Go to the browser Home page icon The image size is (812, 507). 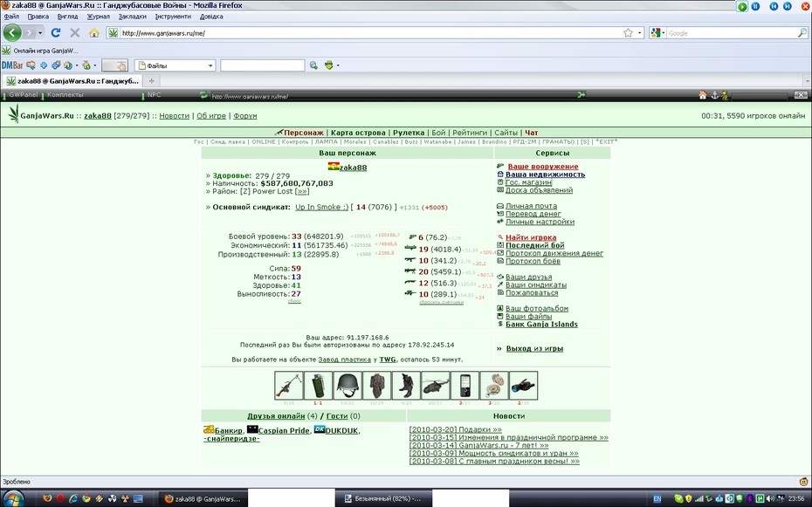[x=93, y=33]
